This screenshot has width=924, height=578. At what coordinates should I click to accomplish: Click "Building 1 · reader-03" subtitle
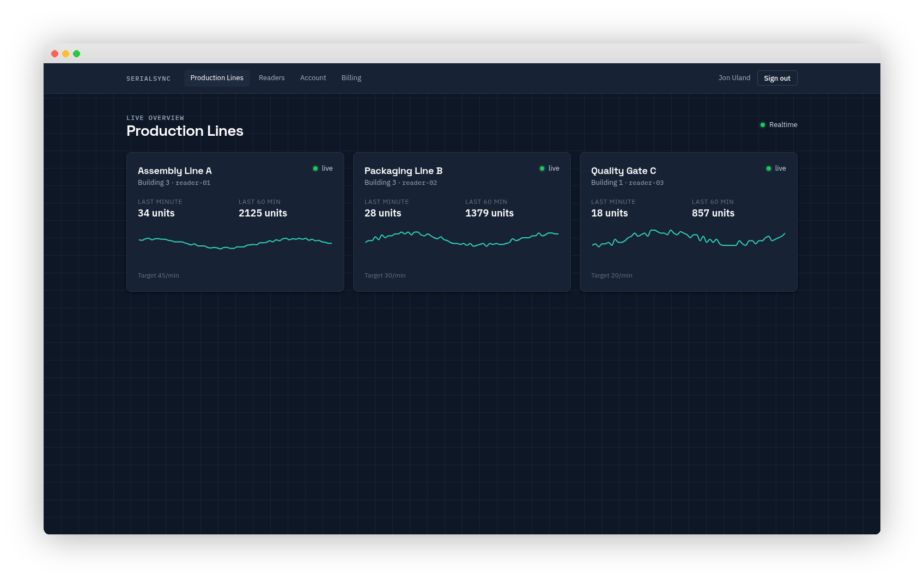(x=627, y=183)
